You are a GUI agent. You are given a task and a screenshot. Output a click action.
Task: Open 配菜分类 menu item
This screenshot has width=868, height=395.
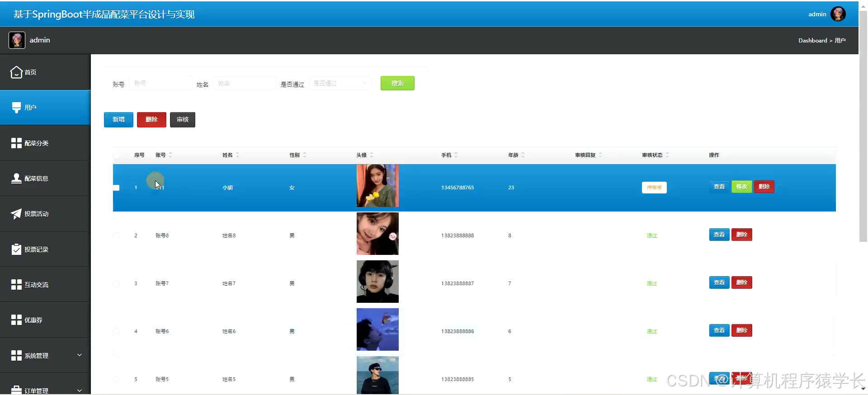coord(45,143)
